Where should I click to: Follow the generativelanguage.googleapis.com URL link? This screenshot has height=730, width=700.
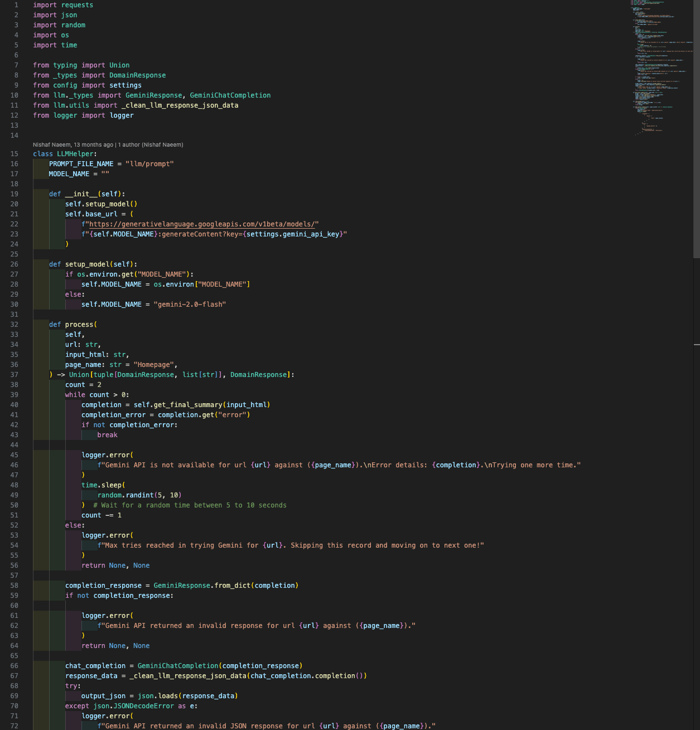coord(202,224)
